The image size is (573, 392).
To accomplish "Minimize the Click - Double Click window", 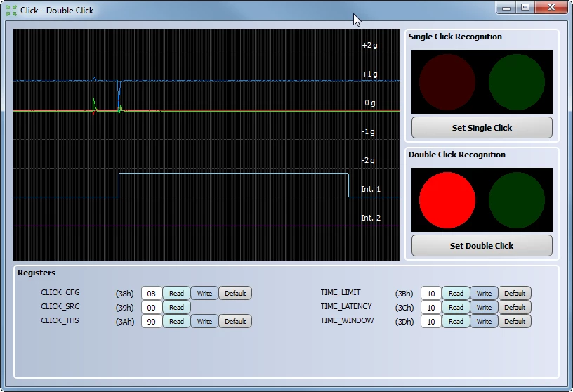I will [x=506, y=7].
